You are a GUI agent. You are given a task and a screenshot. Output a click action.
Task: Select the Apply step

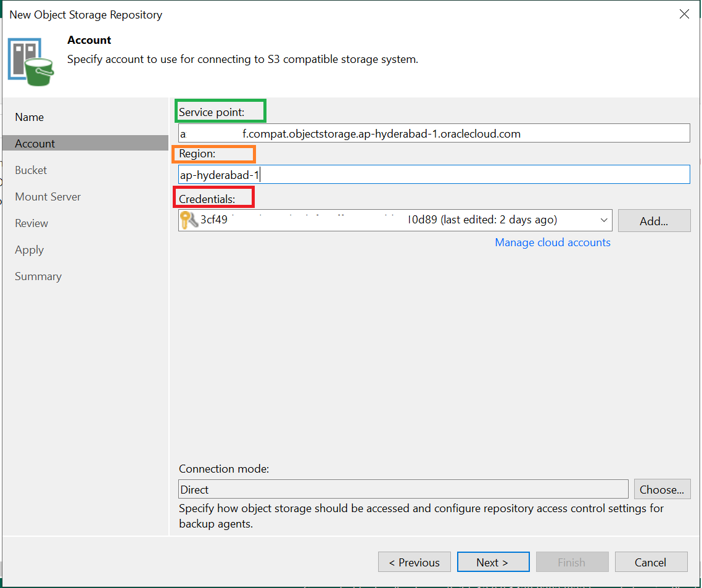pyautogui.click(x=29, y=249)
